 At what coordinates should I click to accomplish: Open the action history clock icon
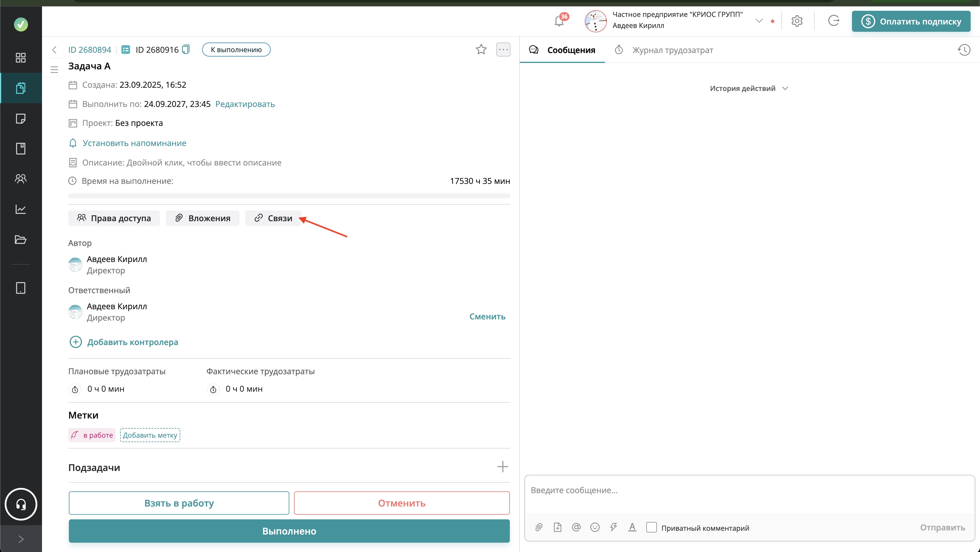tap(964, 50)
